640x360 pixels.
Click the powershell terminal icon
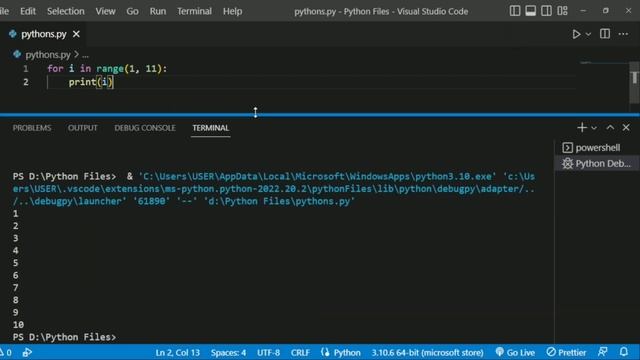[567, 148]
